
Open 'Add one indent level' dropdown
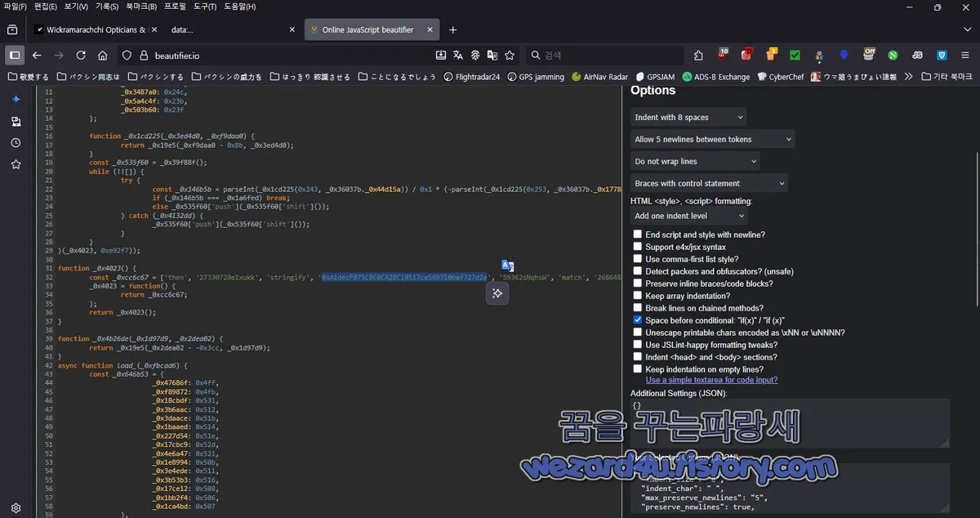[689, 217]
